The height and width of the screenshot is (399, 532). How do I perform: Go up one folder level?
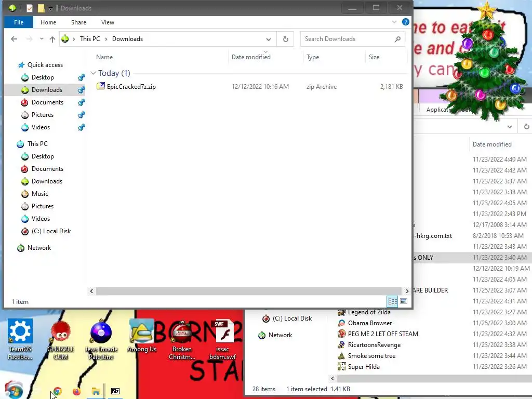point(52,39)
